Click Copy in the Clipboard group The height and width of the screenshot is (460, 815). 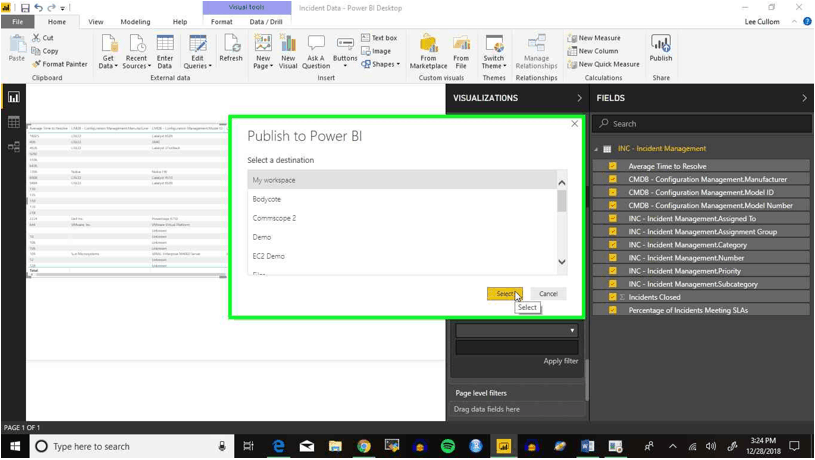pos(45,51)
